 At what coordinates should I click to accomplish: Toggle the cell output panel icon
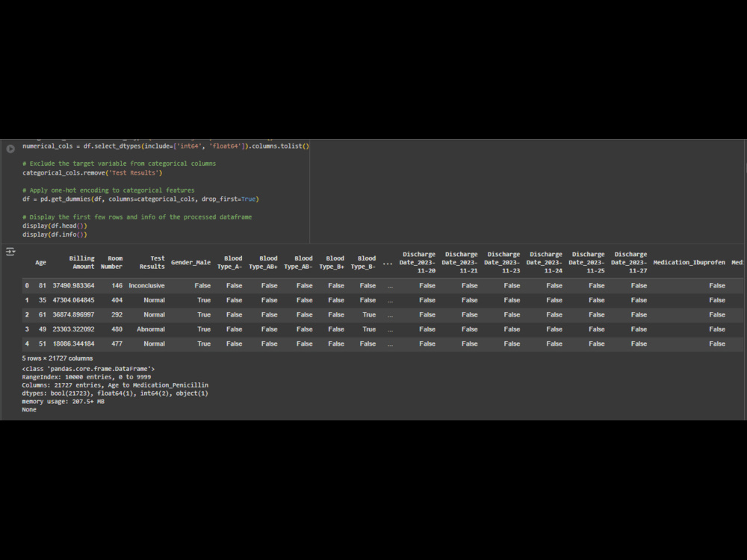(10, 252)
